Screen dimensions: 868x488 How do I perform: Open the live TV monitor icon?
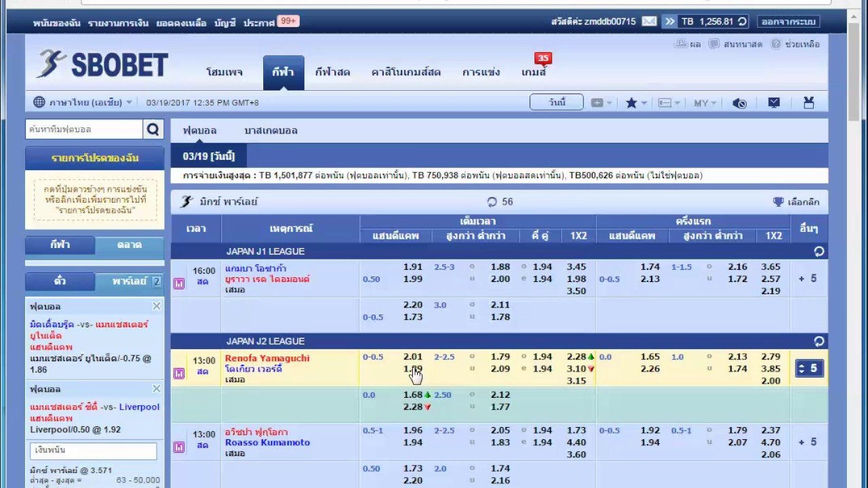point(774,103)
